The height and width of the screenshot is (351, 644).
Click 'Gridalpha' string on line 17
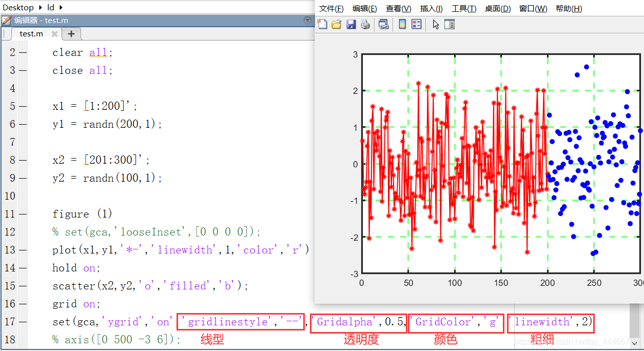tap(345, 322)
